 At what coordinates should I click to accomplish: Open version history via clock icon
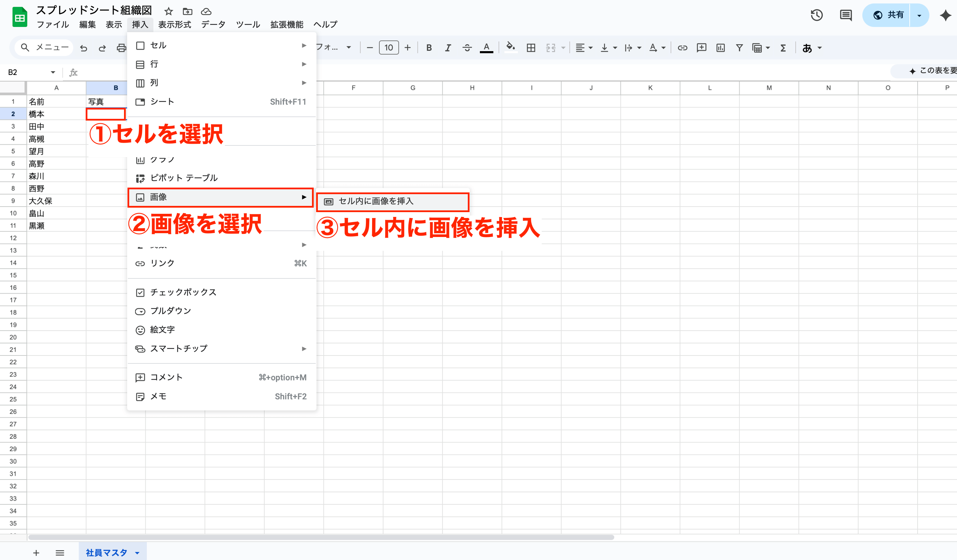pos(816,15)
